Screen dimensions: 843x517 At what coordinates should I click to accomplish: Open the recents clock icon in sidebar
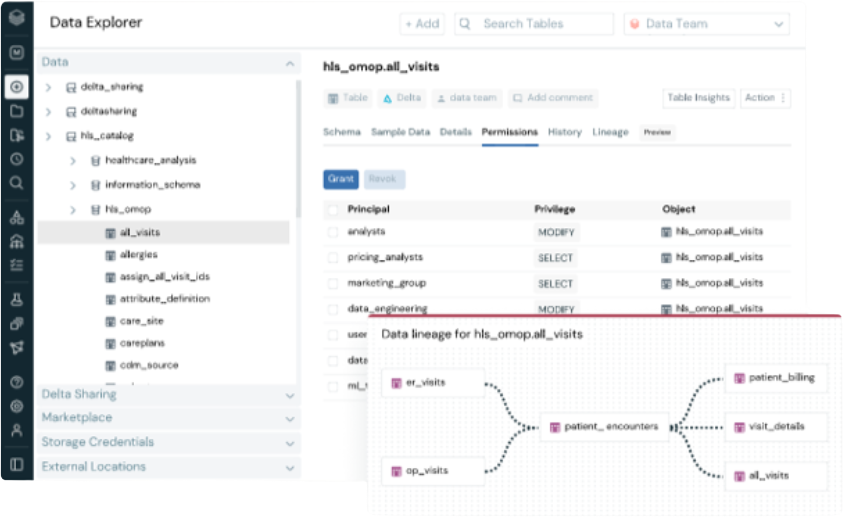17,159
